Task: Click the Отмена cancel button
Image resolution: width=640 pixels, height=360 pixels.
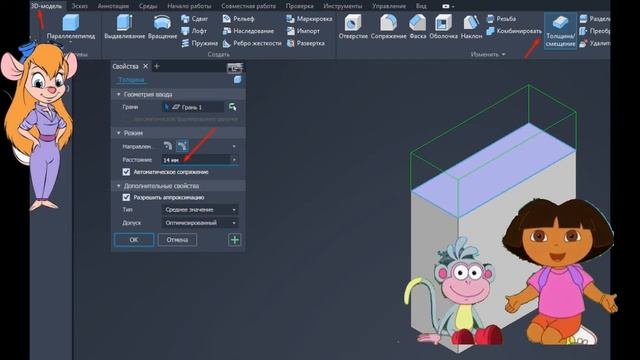Action: point(177,240)
